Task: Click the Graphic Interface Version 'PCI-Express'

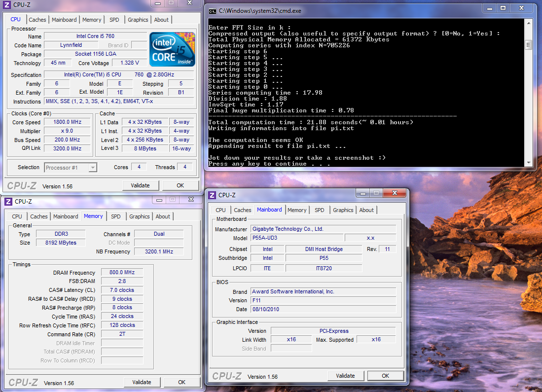Action: coord(333,331)
